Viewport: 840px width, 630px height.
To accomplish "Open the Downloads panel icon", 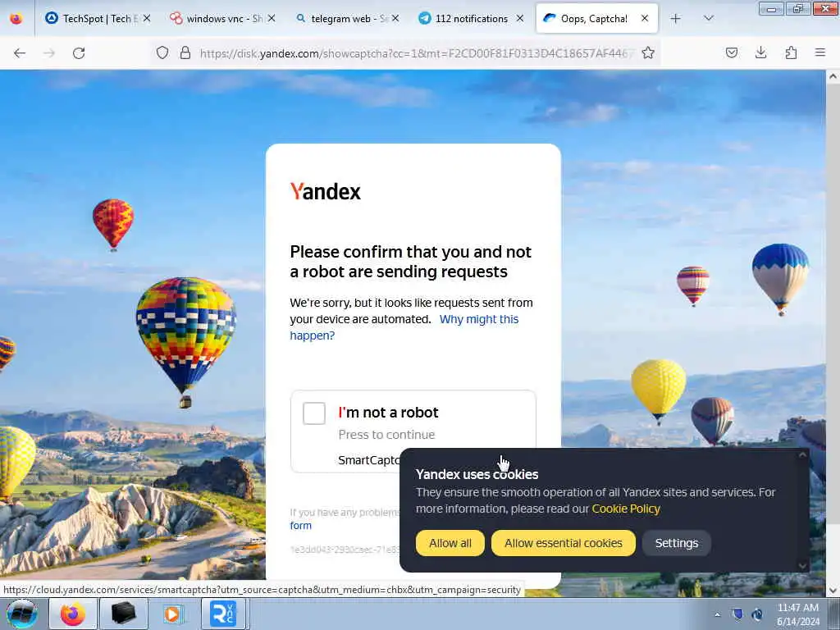I will [760, 52].
